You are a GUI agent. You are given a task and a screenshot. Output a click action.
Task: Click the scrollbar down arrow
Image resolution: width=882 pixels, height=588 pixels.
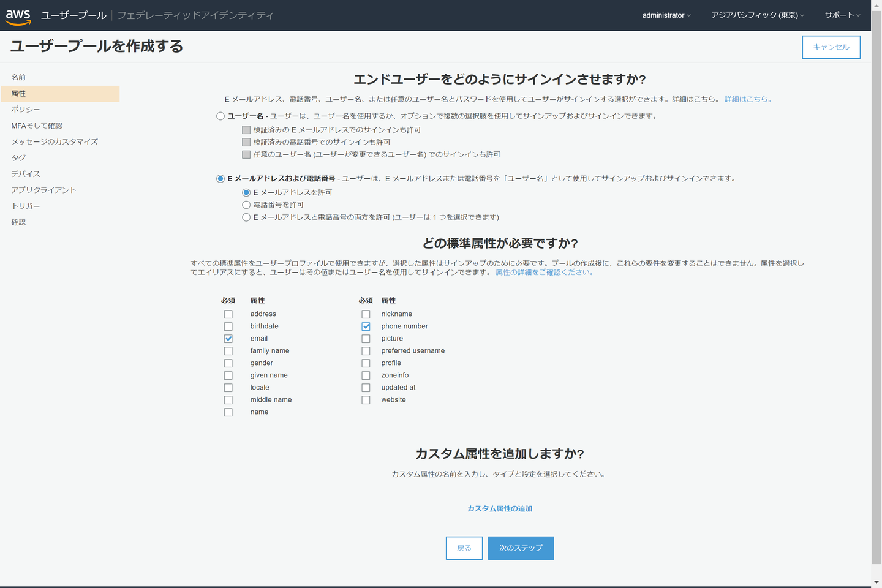click(876, 582)
